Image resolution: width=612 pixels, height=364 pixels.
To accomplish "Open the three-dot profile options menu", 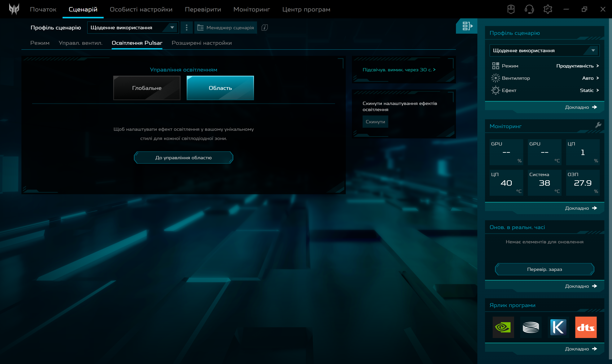I will 186,28.
